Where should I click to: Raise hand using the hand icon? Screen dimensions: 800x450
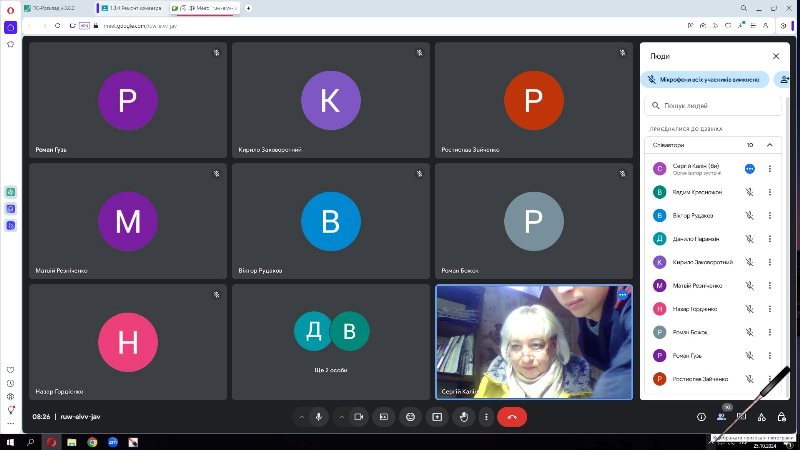coord(462,416)
